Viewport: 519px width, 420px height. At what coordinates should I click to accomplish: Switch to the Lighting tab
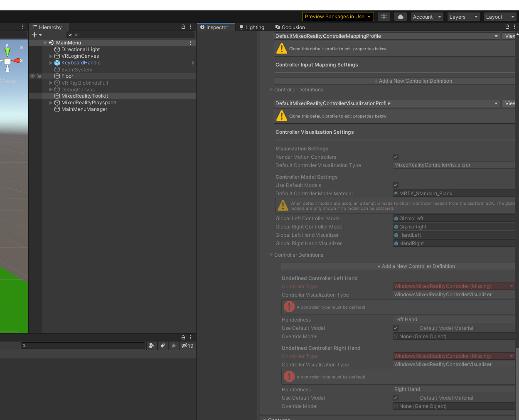pyautogui.click(x=252, y=27)
